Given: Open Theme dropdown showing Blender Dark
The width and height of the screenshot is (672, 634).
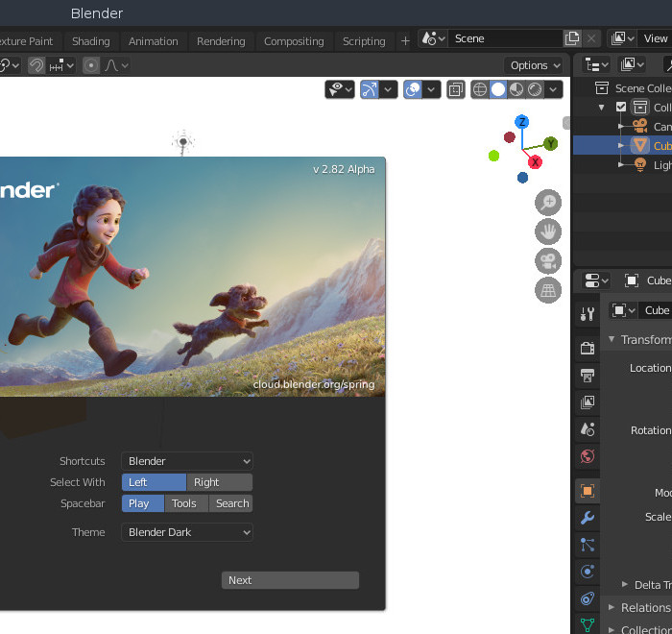Looking at the screenshot, I should [187, 532].
